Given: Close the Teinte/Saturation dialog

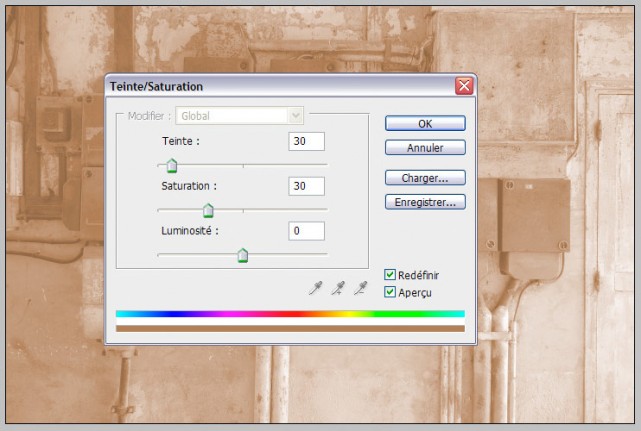Looking at the screenshot, I should pyautogui.click(x=464, y=86).
